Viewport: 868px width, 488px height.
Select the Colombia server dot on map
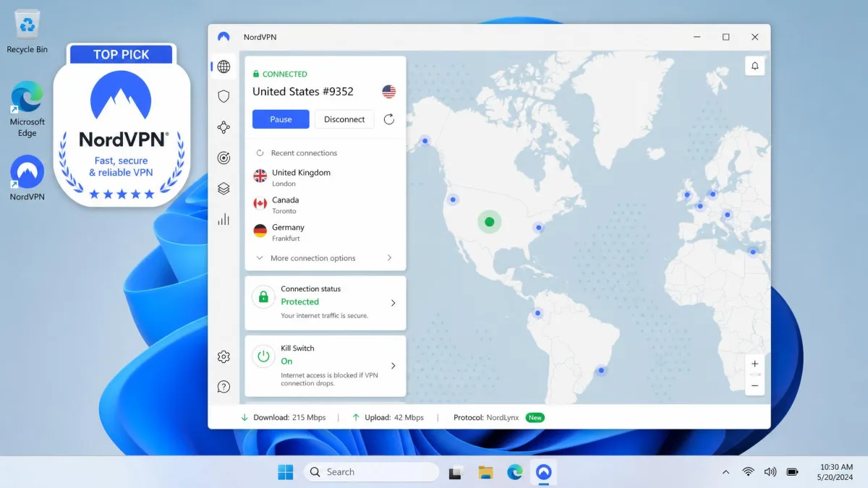[x=537, y=314]
